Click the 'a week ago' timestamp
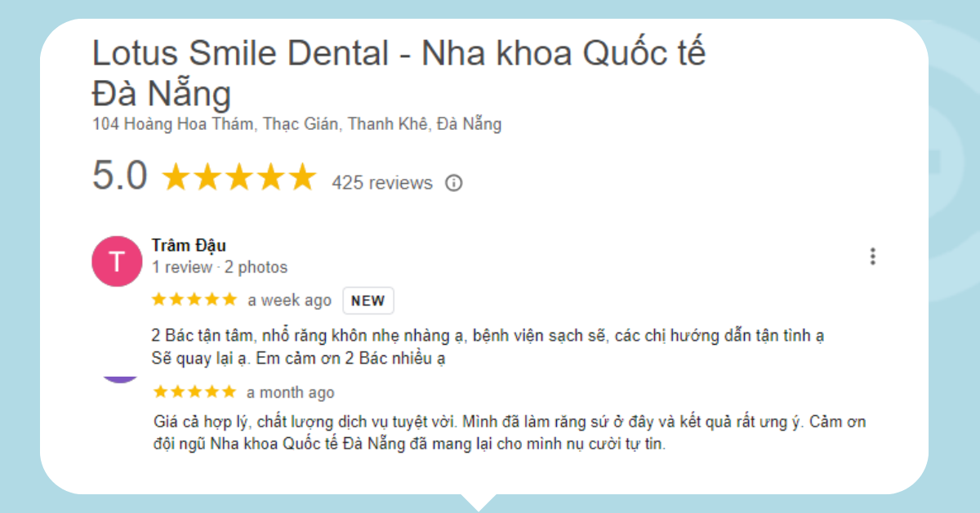The width and height of the screenshot is (980, 513). click(x=290, y=301)
